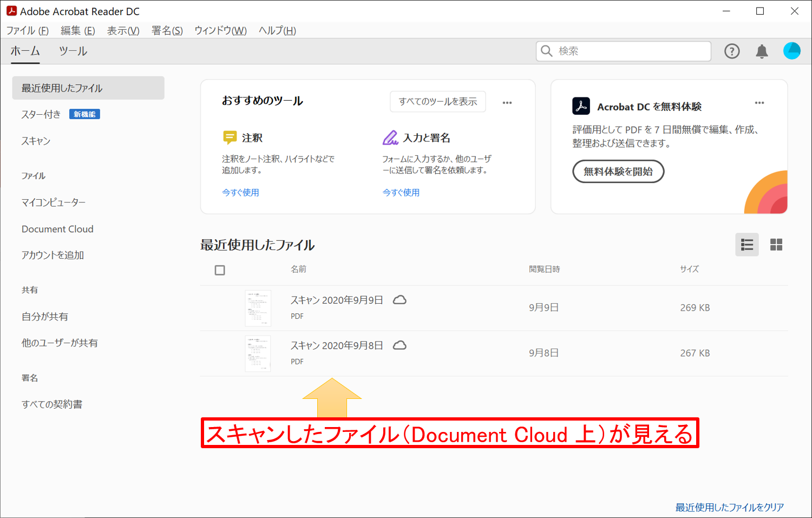Click thumbnail of スキャン 2020年9月8日
812x518 pixels.
pos(258,353)
